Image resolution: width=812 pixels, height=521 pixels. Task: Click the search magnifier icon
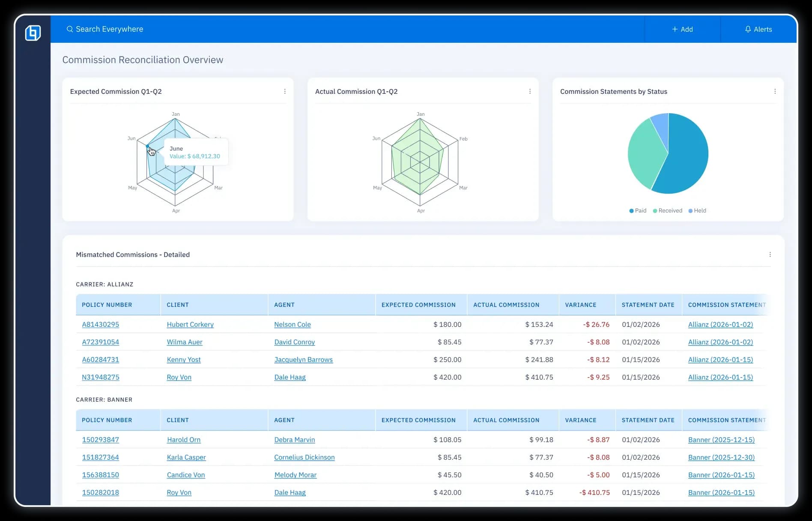tap(69, 29)
